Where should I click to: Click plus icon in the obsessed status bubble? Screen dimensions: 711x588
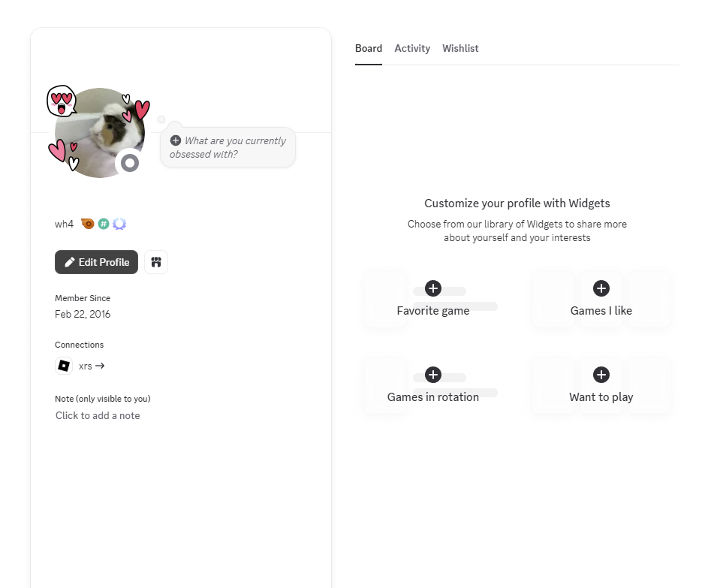pyautogui.click(x=176, y=140)
